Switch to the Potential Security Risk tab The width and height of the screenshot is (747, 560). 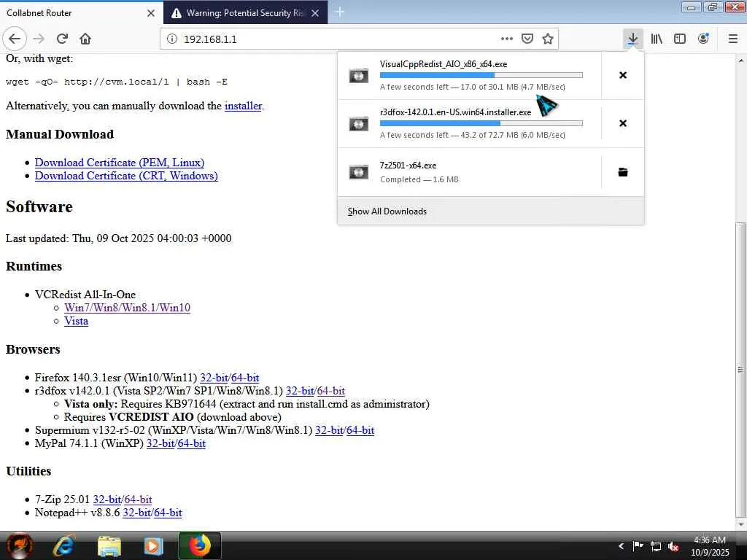(245, 13)
